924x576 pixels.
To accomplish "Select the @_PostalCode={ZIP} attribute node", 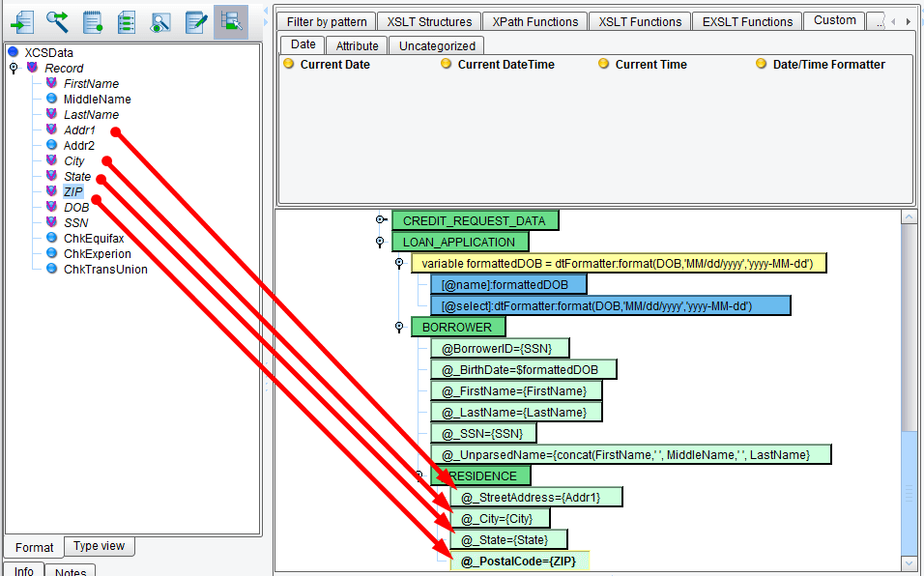I will [520, 561].
